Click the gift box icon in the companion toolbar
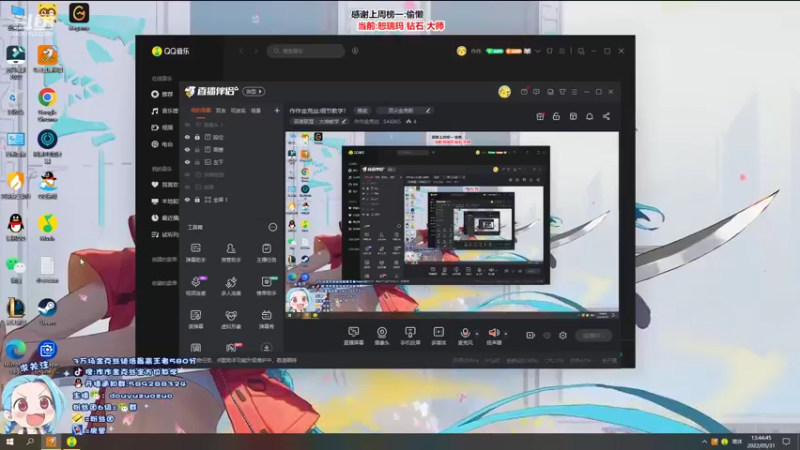800x450 pixels. pos(540,116)
